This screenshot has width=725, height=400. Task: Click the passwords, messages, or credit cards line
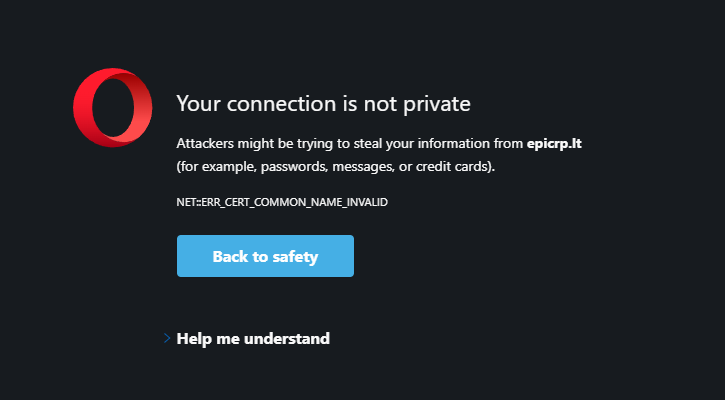click(336, 166)
